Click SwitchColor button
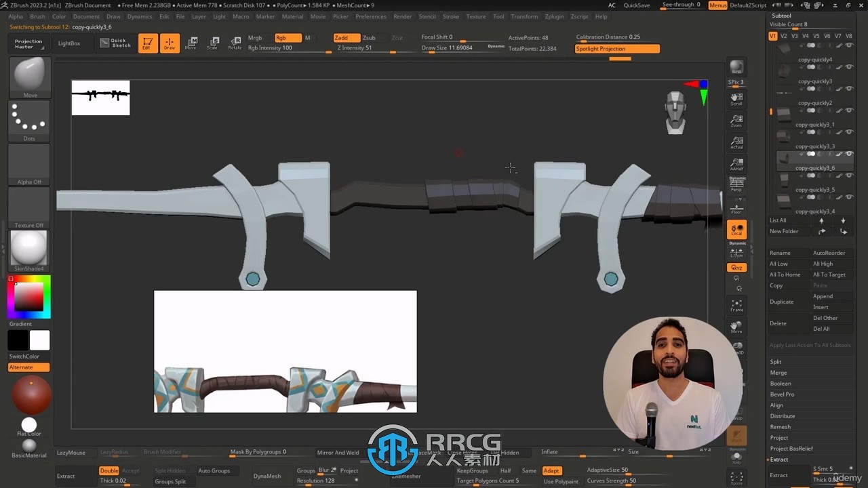 tap(24, 357)
